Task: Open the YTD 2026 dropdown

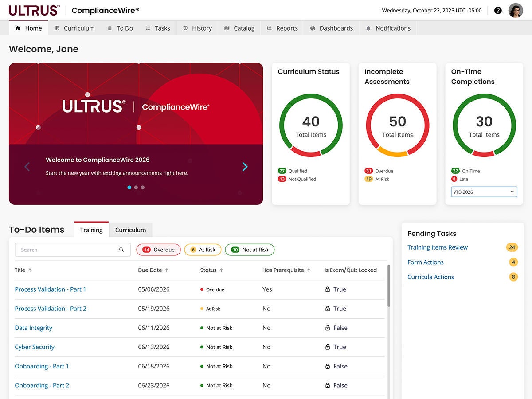Action: tap(484, 192)
